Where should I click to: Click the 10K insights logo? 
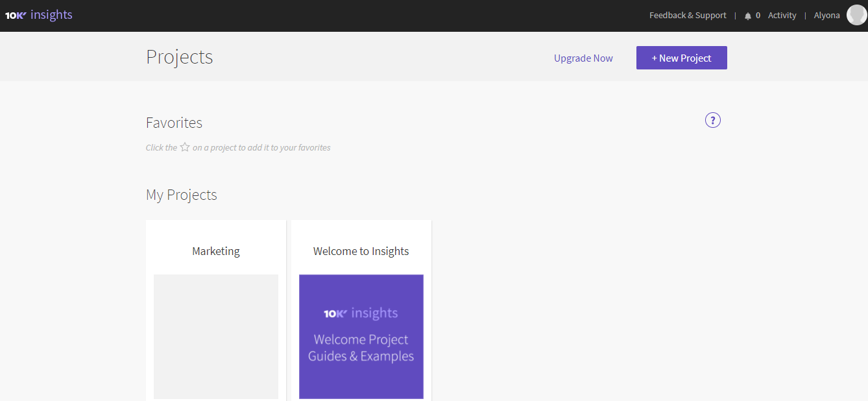pos(39,15)
